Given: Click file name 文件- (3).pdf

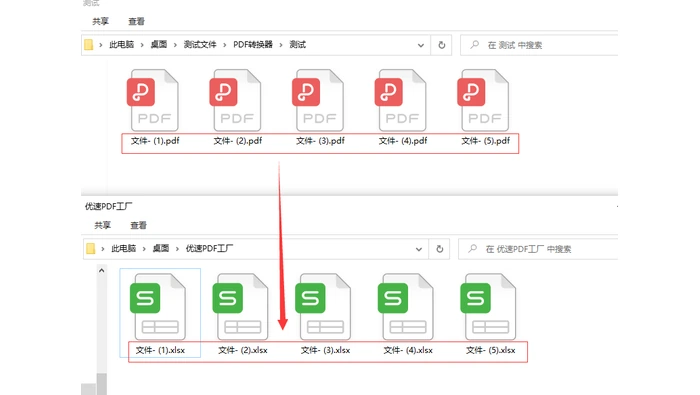Looking at the screenshot, I should (320, 141).
